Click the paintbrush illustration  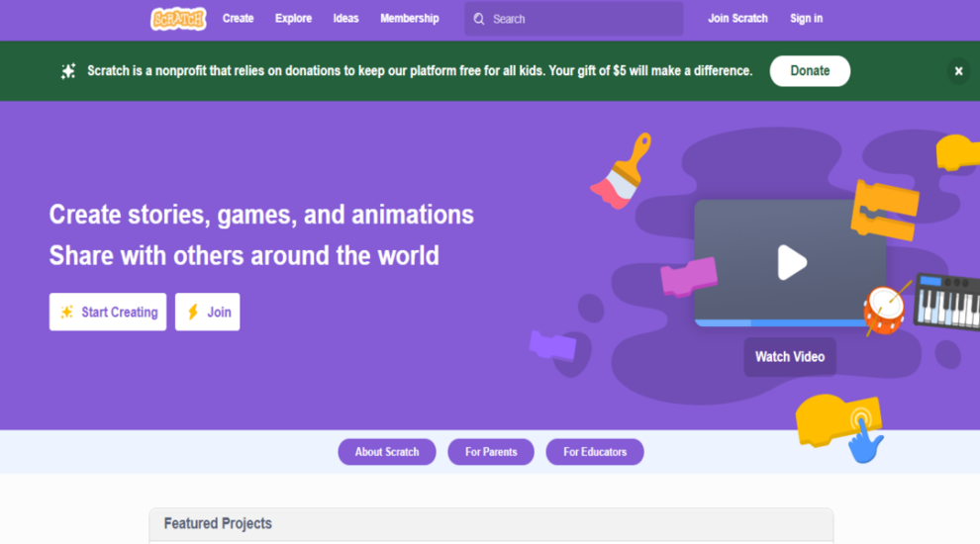tap(622, 170)
